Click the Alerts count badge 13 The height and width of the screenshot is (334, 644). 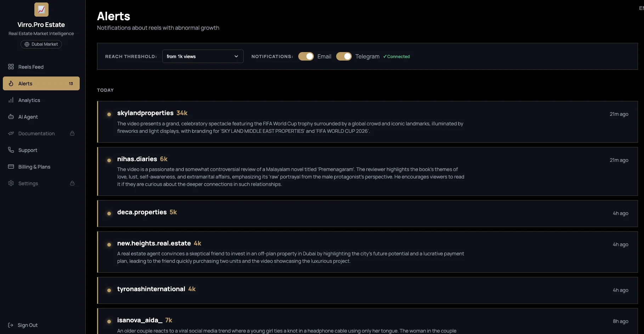71,84
